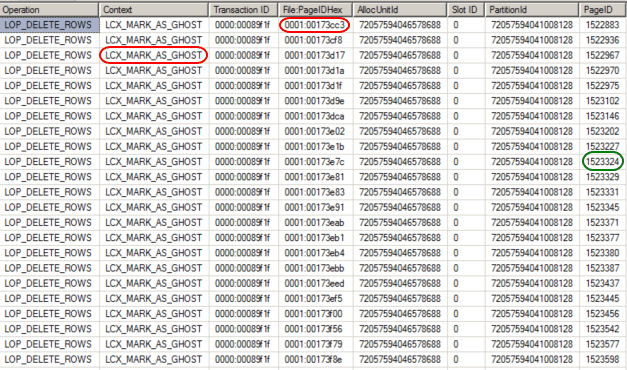Click the 0001:00173d9e hex value

315,101
